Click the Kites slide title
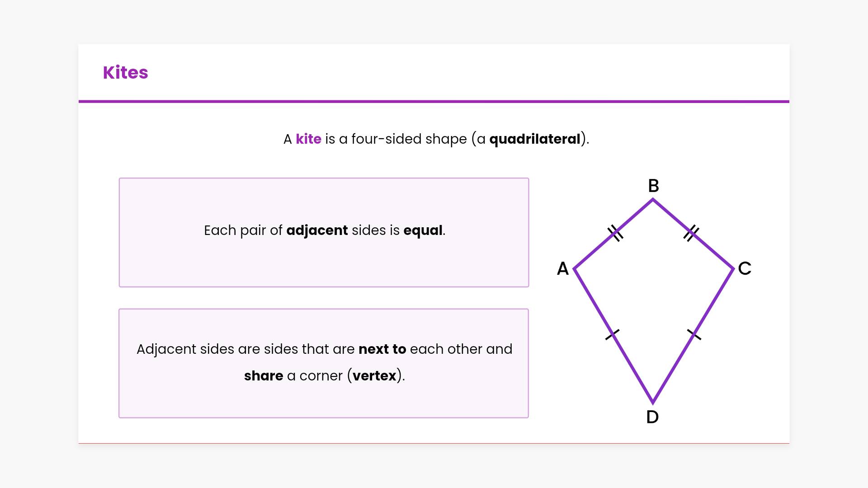The image size is (868, 488). click(x=125, y=72)
